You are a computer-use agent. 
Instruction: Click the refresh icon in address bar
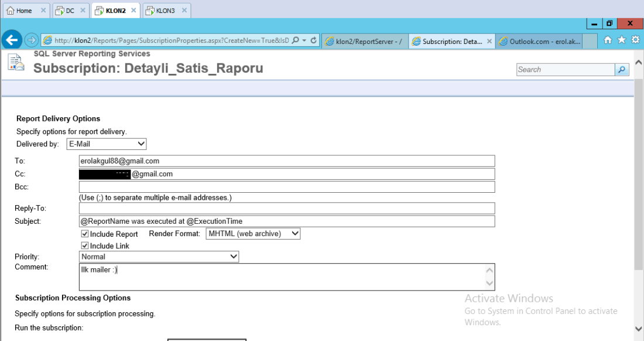coord(314,40)
